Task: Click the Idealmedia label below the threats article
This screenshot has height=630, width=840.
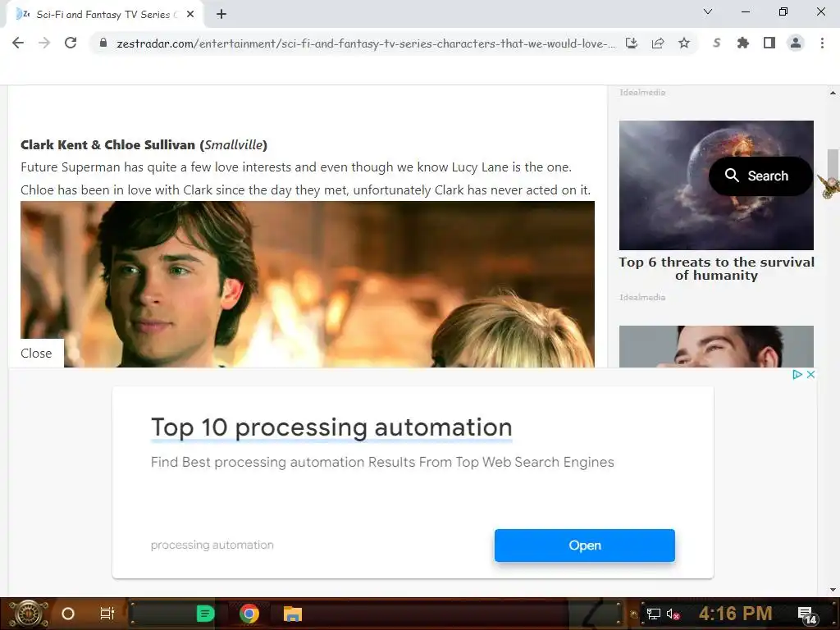Action: click(x=642, y=297)
